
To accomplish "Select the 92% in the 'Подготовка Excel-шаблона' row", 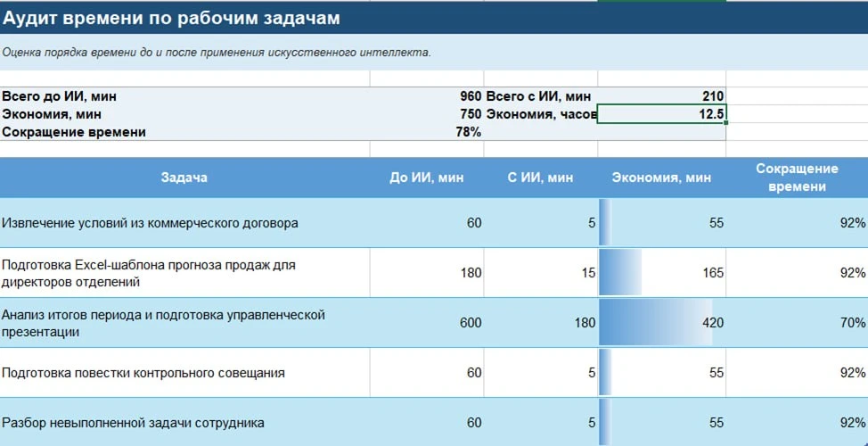I will click(x=797, y=273).
